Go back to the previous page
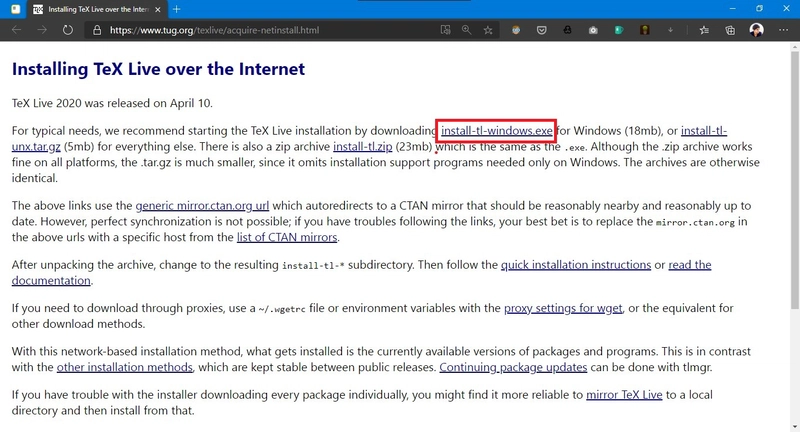 (16, 30)
